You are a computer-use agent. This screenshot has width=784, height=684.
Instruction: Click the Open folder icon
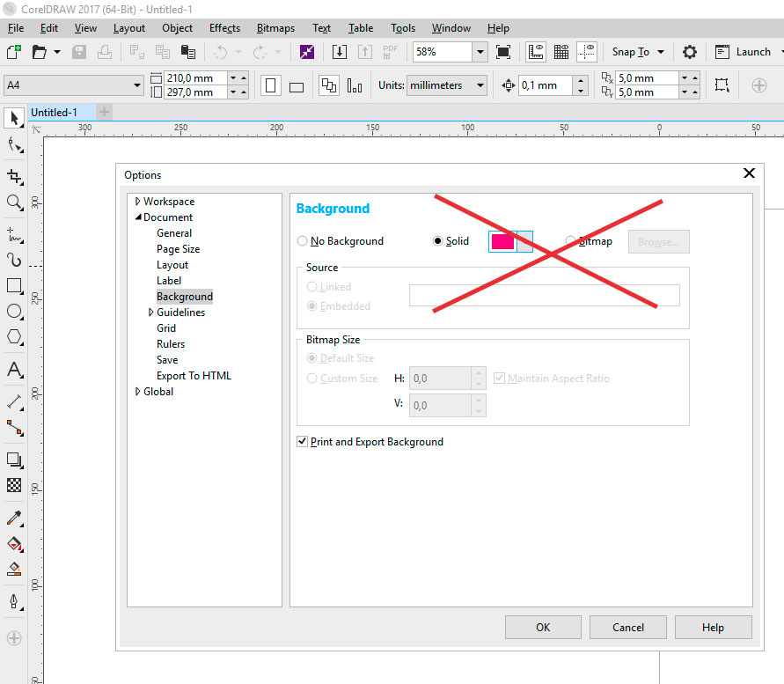(39, 52)
